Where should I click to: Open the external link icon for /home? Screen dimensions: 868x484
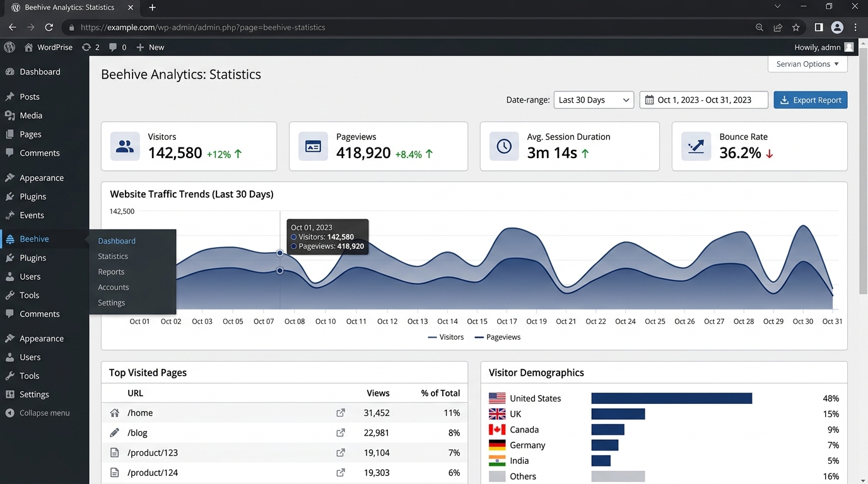click(341, 413)
